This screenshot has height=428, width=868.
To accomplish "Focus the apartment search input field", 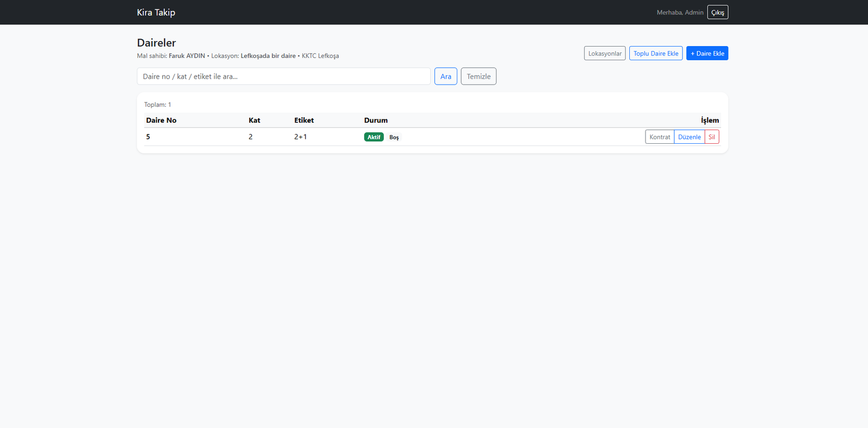I will [x=283, y=76].
